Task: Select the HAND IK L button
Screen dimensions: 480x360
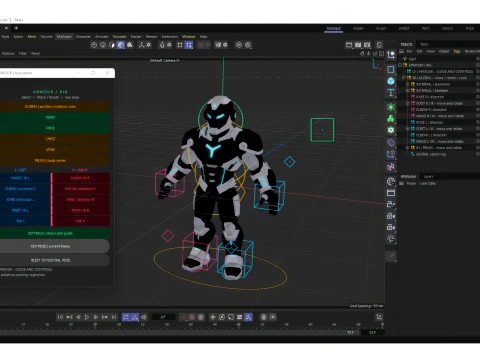Action: tap(25, 178)
